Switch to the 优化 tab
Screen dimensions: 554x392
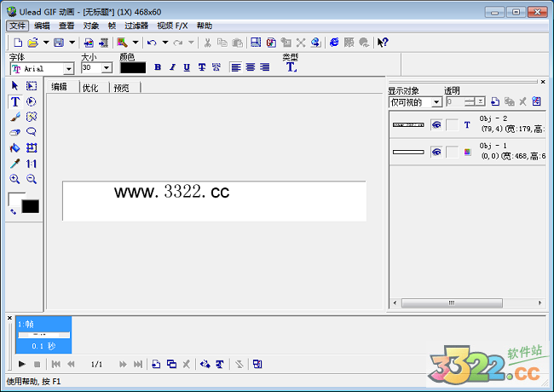pyautogui.click(x=90, y=88)
